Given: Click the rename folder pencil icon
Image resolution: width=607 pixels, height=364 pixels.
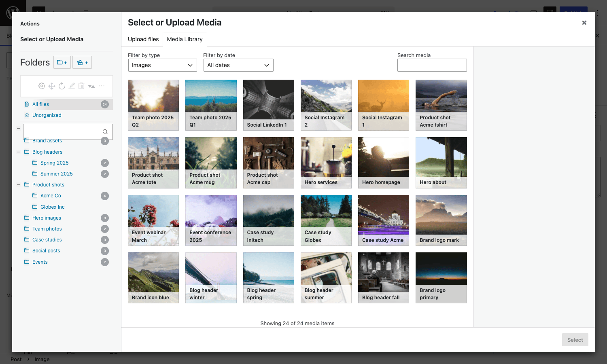Looking at the screenshot, I should click(x=72, y=86).
